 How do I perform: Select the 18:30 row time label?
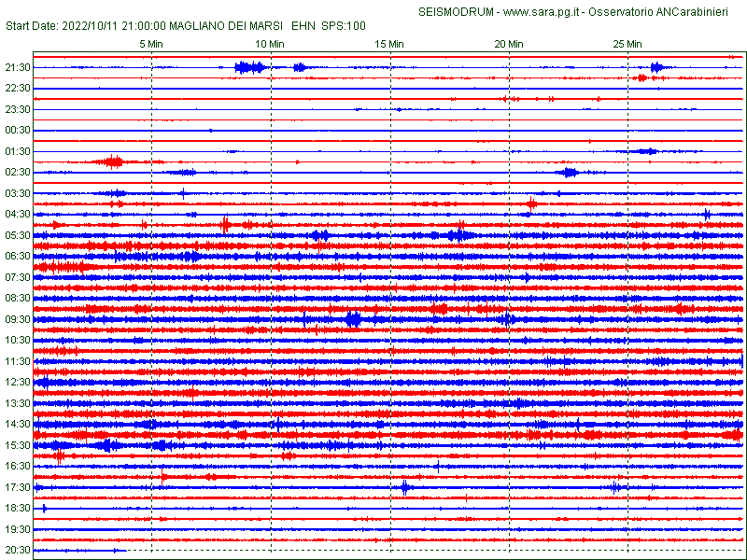tap(18, 508)
